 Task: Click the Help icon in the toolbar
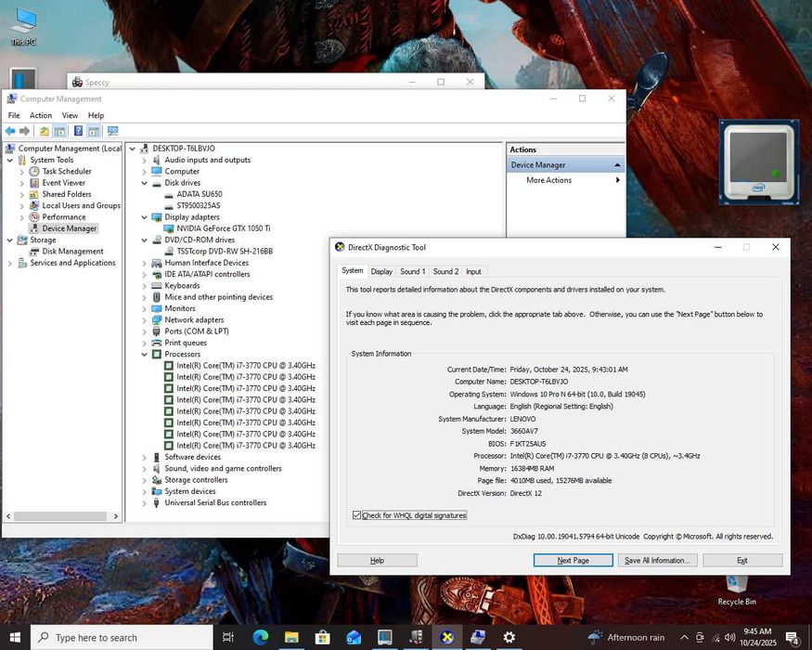click(x=78, y=131)
